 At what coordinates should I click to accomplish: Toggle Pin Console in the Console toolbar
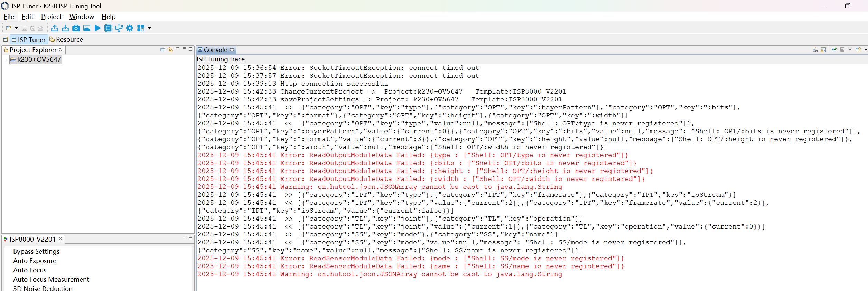pyautogui.click(x=834, y=50)
